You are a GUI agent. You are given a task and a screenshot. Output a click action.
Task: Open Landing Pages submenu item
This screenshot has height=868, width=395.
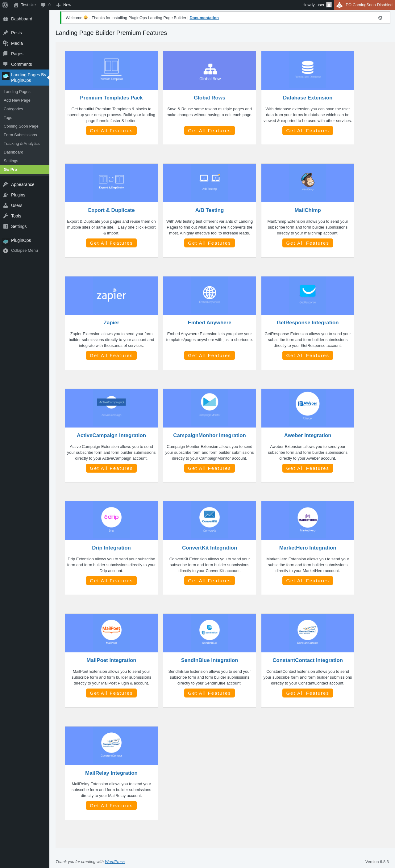click(x=17, y=92)
